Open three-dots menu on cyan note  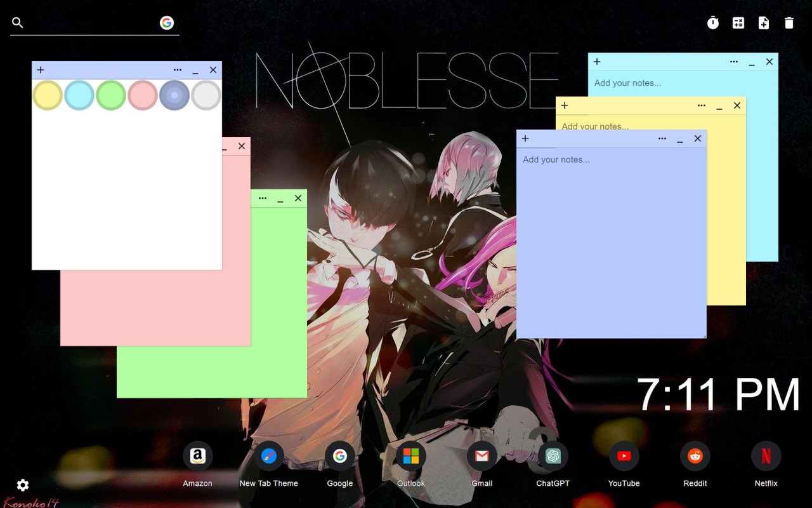pos(734,62)
